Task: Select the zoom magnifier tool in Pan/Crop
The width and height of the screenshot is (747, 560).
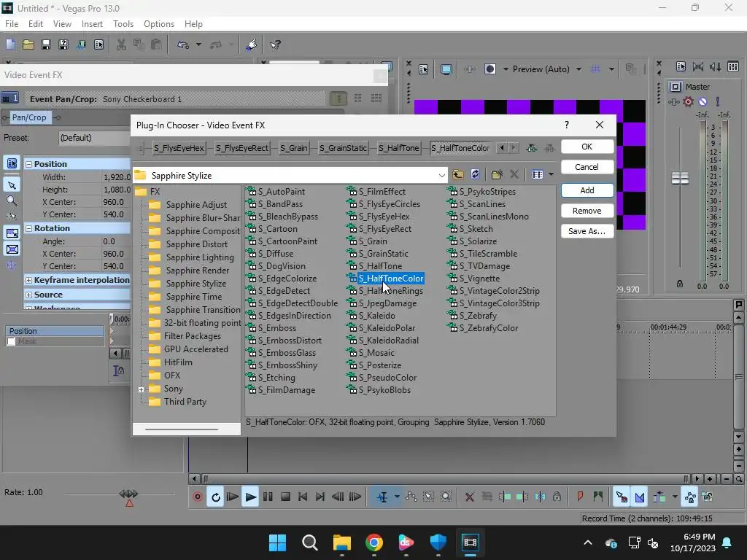Action: [x=12, y=201]
